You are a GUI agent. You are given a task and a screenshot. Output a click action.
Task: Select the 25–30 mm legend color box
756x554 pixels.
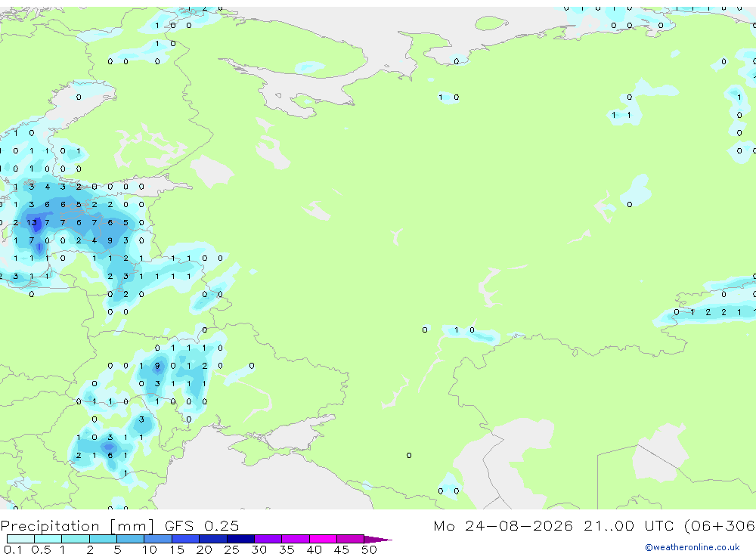coord(240,539)
